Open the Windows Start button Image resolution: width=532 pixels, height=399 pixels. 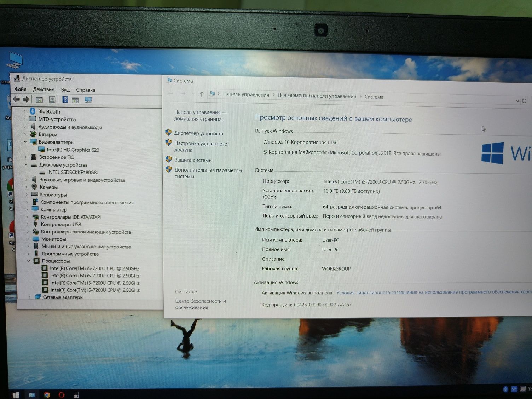click(x=16, y=394)
